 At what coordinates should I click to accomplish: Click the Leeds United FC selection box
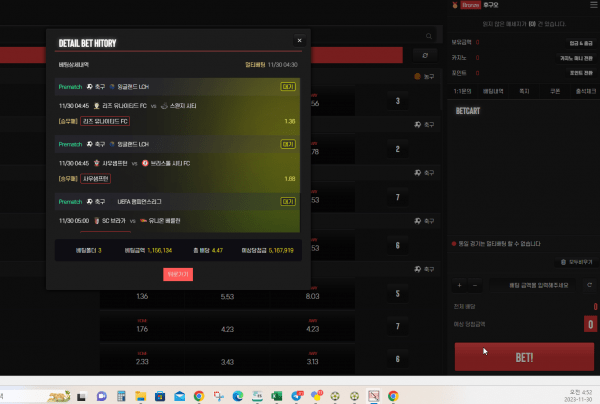105,121
